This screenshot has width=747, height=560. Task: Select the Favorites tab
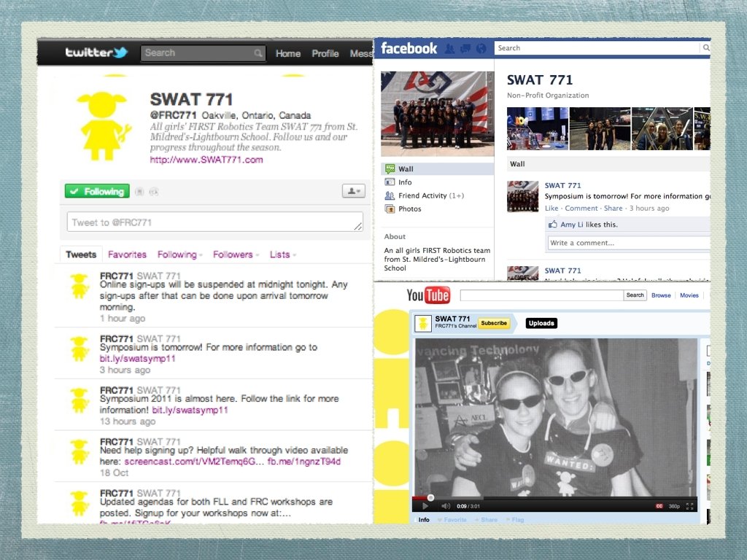coord(127,254)
